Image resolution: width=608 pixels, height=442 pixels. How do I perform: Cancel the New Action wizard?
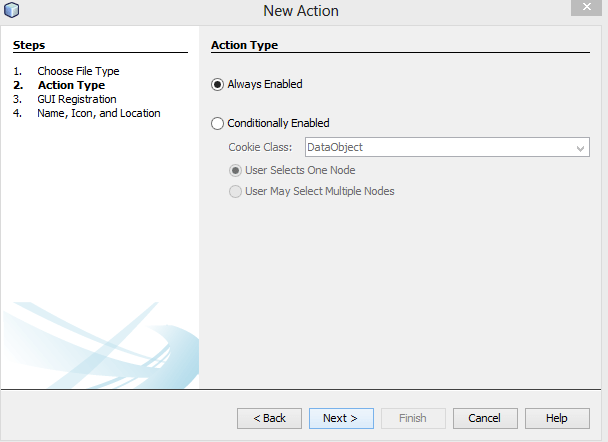click(x=485, y=418)
